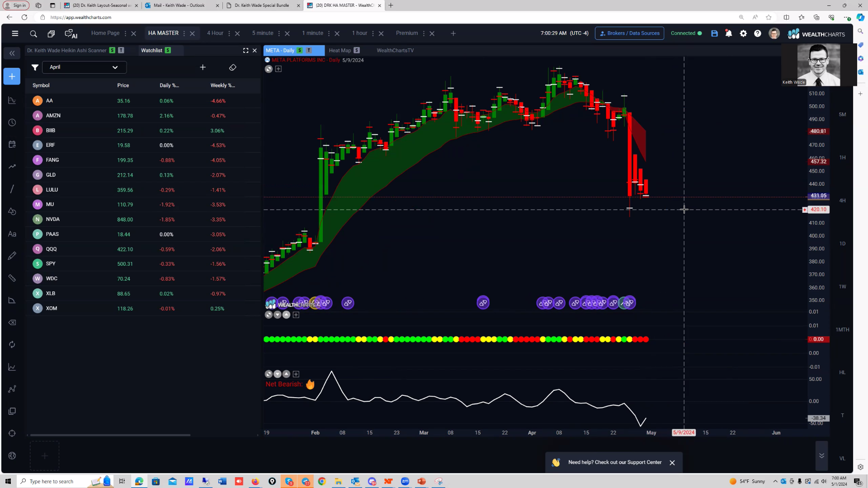Open Home Page tab options menu
Image resolution: width=868 pixels, height=488 pixels.
point(125,33)
